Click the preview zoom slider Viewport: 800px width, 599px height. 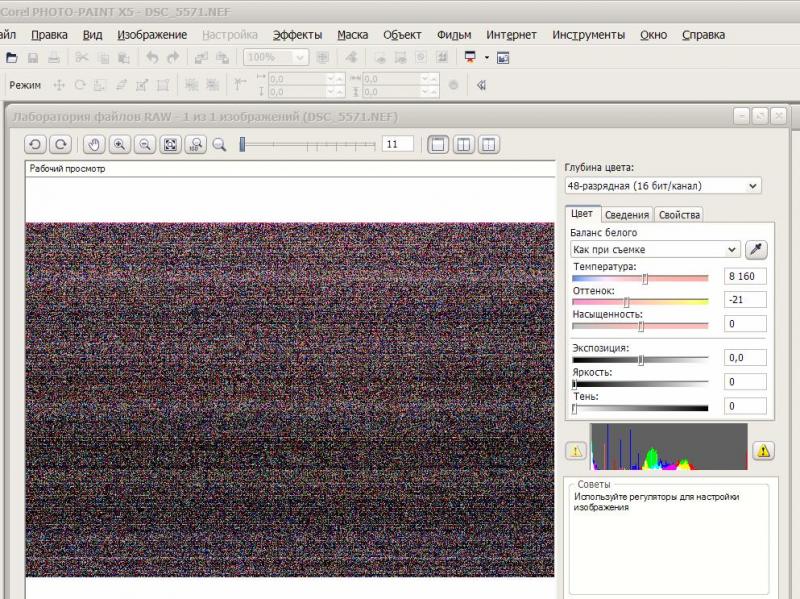[x=308, y=145]
